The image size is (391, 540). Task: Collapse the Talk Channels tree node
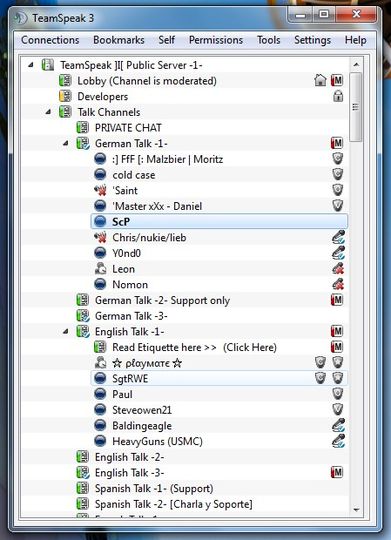49,112
